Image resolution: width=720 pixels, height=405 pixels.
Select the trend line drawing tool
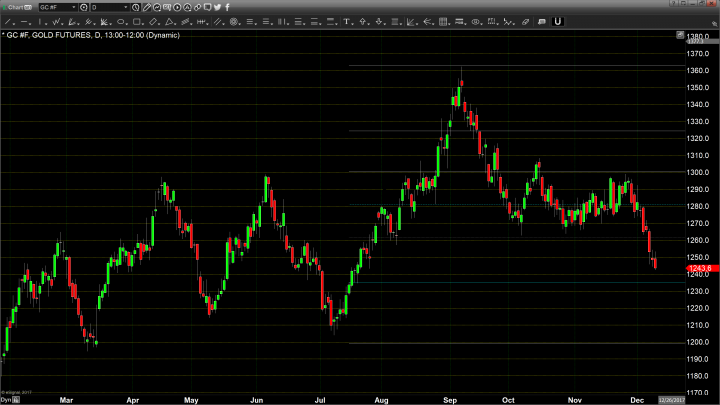8,22
